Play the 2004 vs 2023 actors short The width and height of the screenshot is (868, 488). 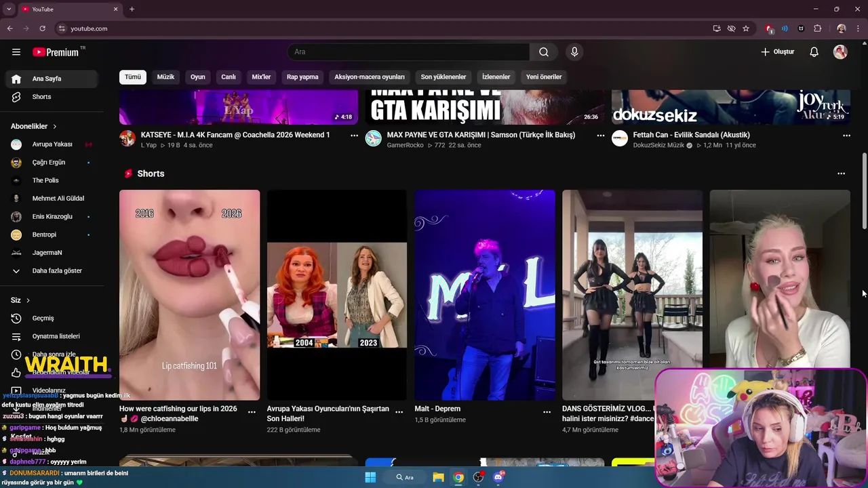(337, 295)
